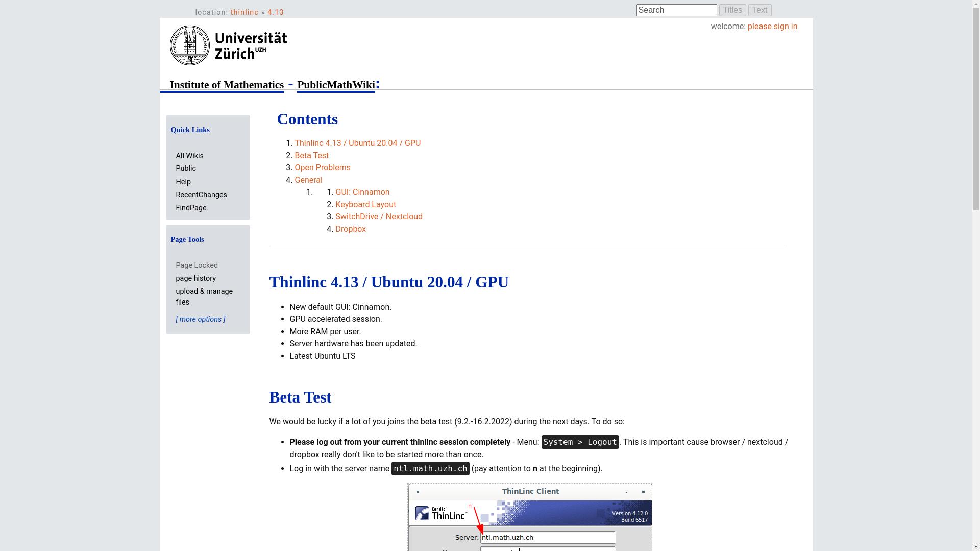Screen dimensions: 980x551
Task: Open the PublicMathWiki heading link
Action: pyautogui.click(x=336, y=85)
